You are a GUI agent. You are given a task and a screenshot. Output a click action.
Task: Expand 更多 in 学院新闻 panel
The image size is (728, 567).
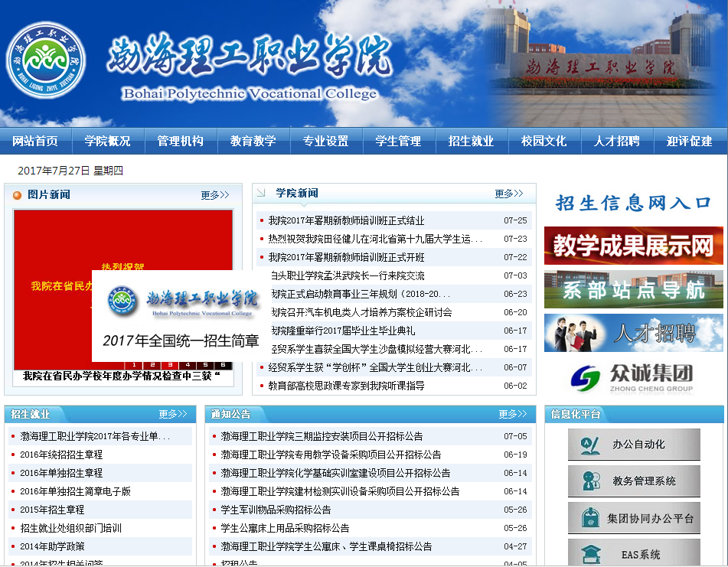pyautogui.click(x=508, y=194)
